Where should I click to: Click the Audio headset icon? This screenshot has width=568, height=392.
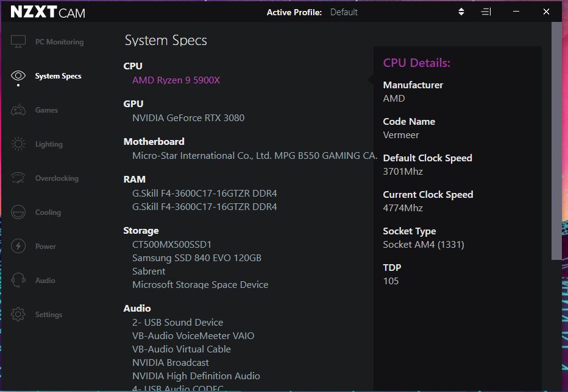18,280
